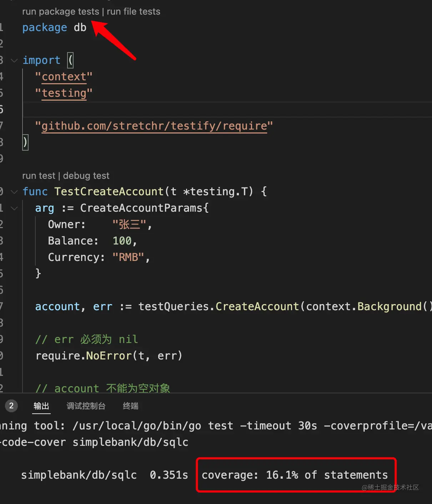
Task: Click the require.NoError call
Action: tap(84, 356)
